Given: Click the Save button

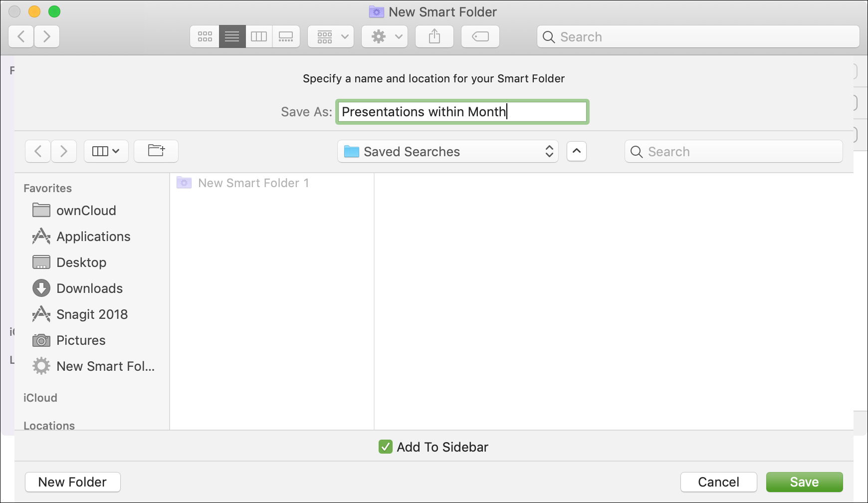Looking at the screenshot, I should pyautogui.click(x=805, y=482).
